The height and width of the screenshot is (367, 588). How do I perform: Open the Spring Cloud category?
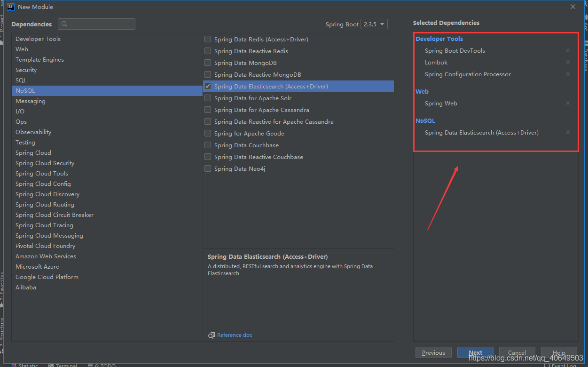pos(107,152)
